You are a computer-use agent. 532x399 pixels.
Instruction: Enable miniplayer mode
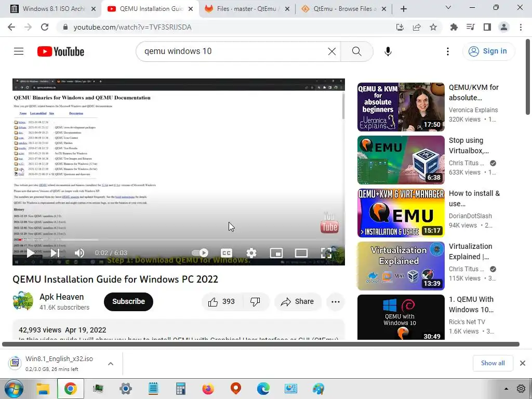[276, 253]
